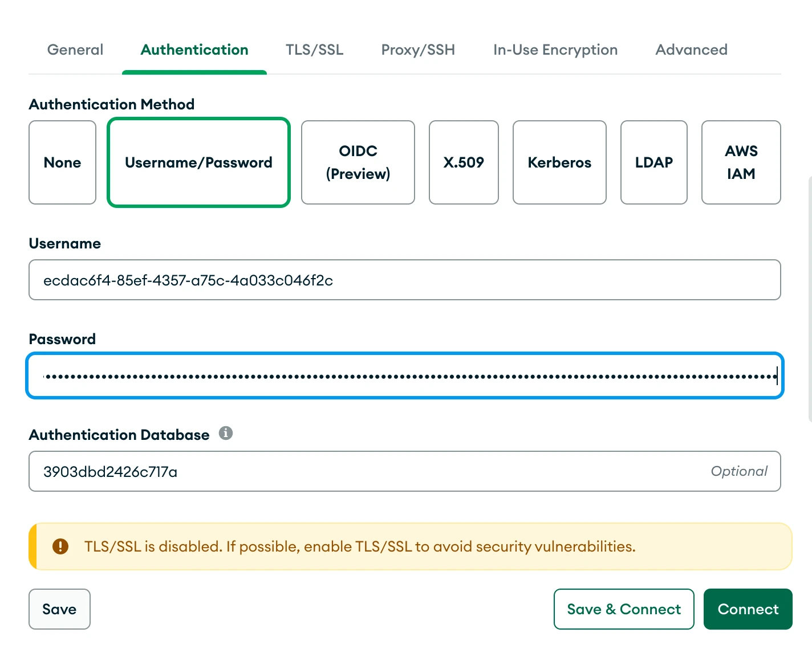Open the In-Use Encryption tab
Screen dimensions: 812x645
pyautogui.click(x=555, y=50)
